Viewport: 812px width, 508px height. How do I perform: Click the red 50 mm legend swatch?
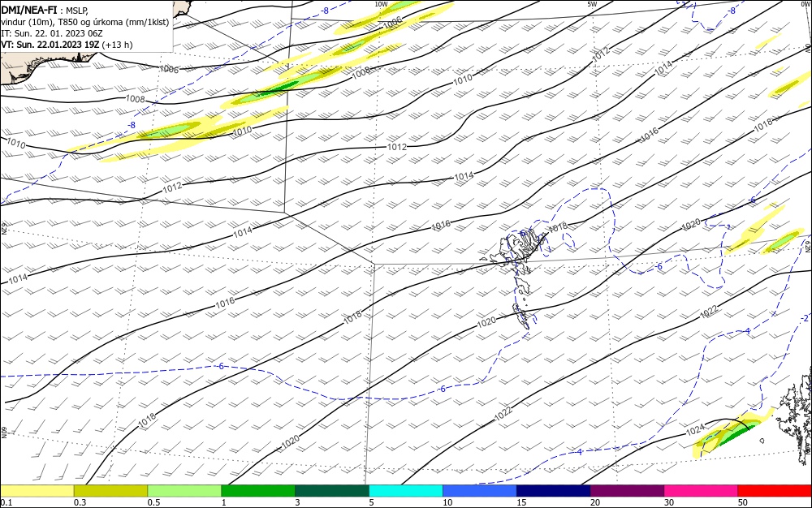(775, 491)
